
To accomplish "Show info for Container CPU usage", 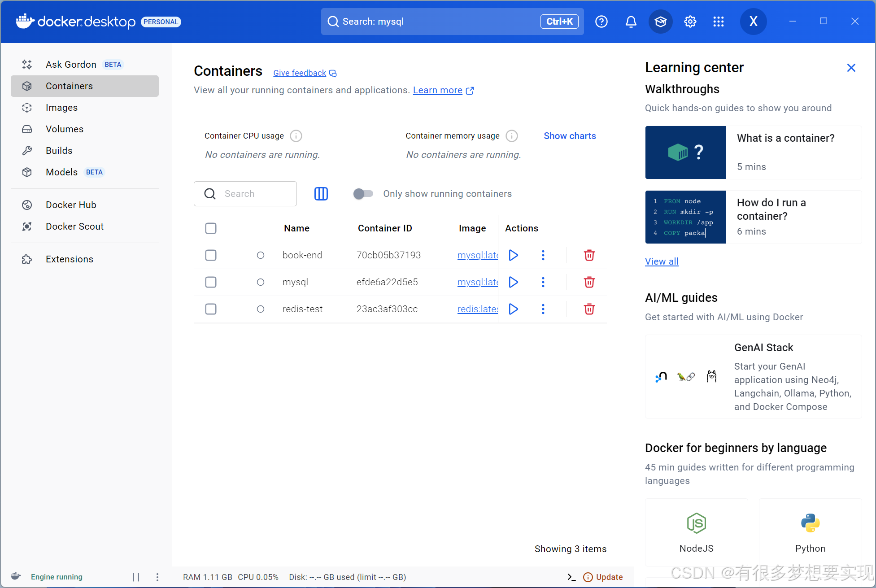I will click(296, 136).
